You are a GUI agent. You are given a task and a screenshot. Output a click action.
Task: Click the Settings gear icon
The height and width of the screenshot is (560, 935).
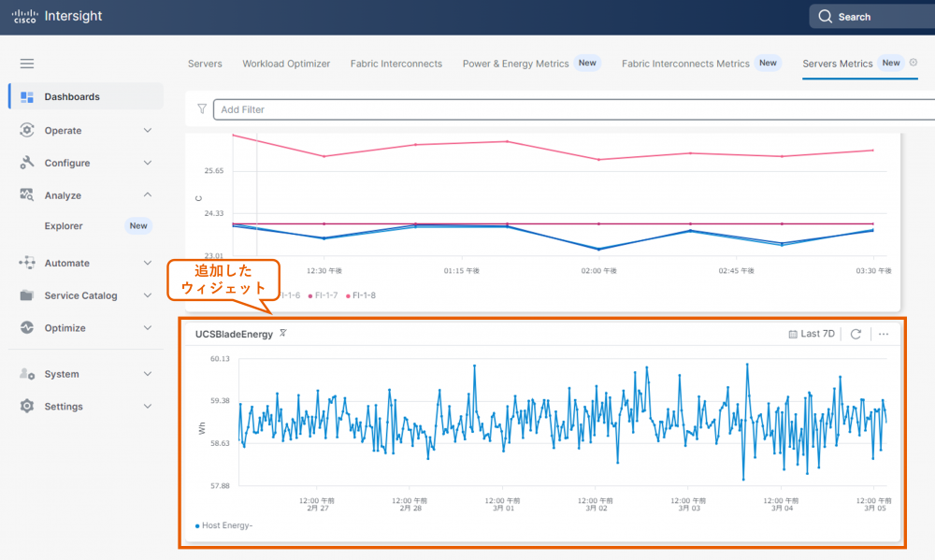point(27,406)
